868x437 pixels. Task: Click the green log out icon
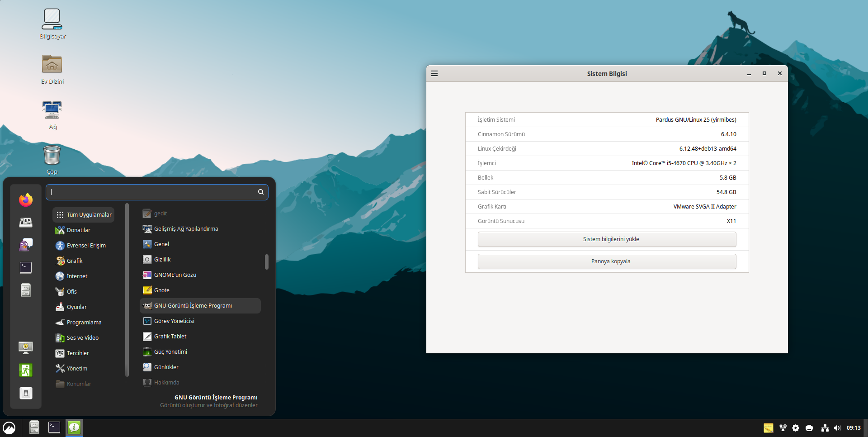[x=26, y=370]
